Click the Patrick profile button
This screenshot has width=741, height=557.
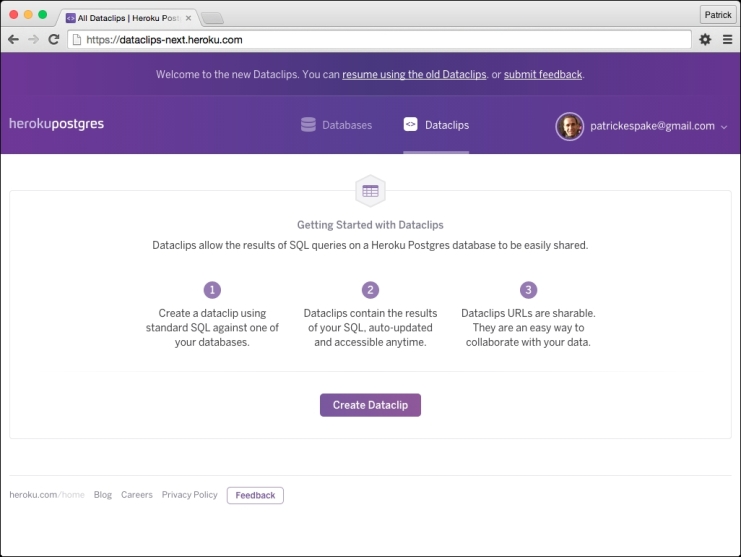(717, 15)
